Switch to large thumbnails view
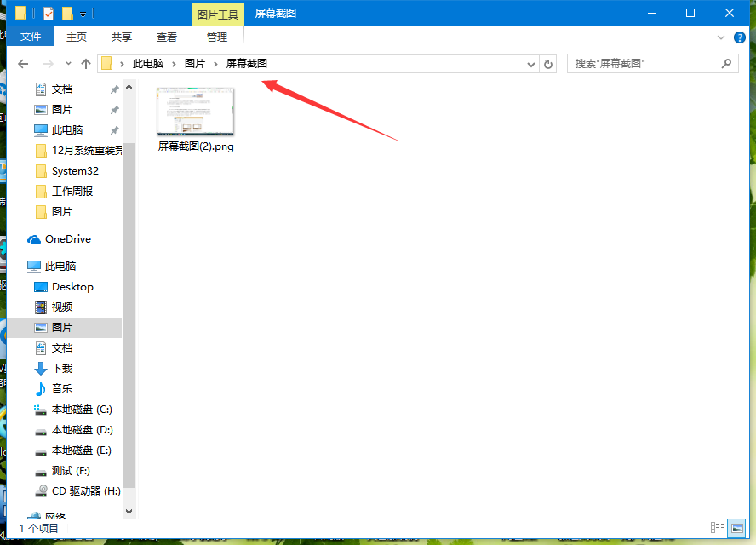The height and width of the screenshot is (545, 756). coord(737,529)
